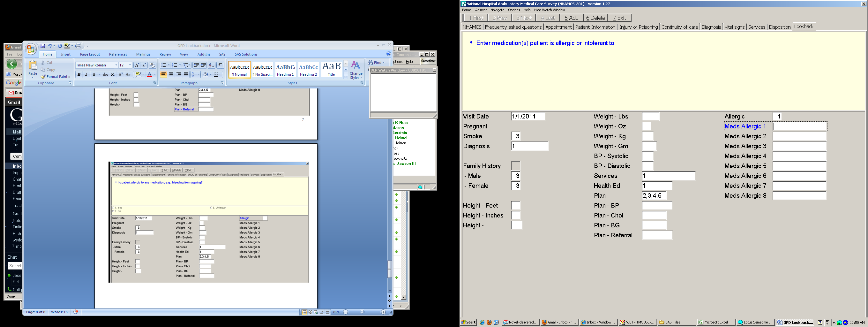This screenshot has width=868, height=327.
Task: Increase paragraph indent in Word
Action: (204, 65)
